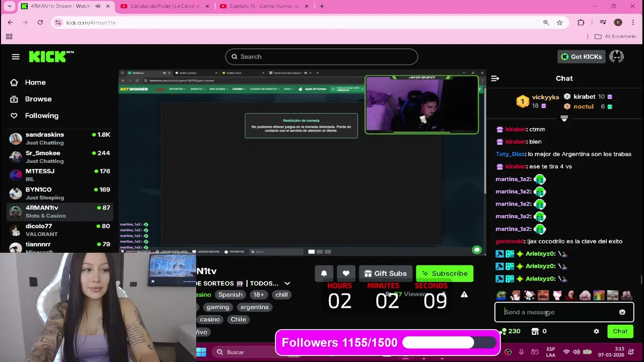Image resolution: width=644 pixels, height=362 pixels.
Task: Expand the stream title chevron
Action: point(287,284)
